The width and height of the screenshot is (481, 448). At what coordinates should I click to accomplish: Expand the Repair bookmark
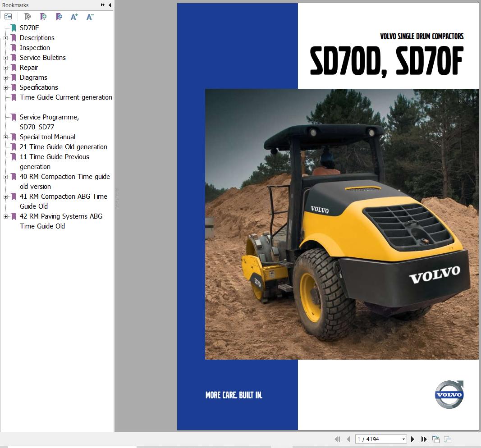tap(5, 68)
